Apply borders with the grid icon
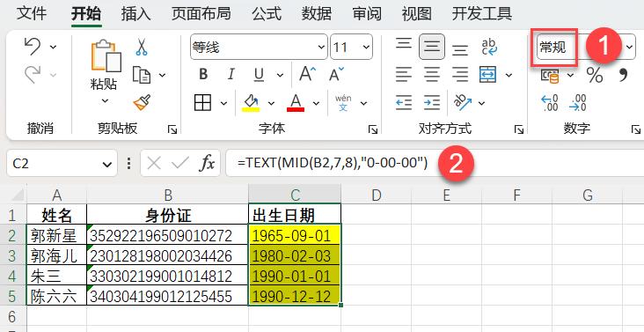 click(203, 102)
